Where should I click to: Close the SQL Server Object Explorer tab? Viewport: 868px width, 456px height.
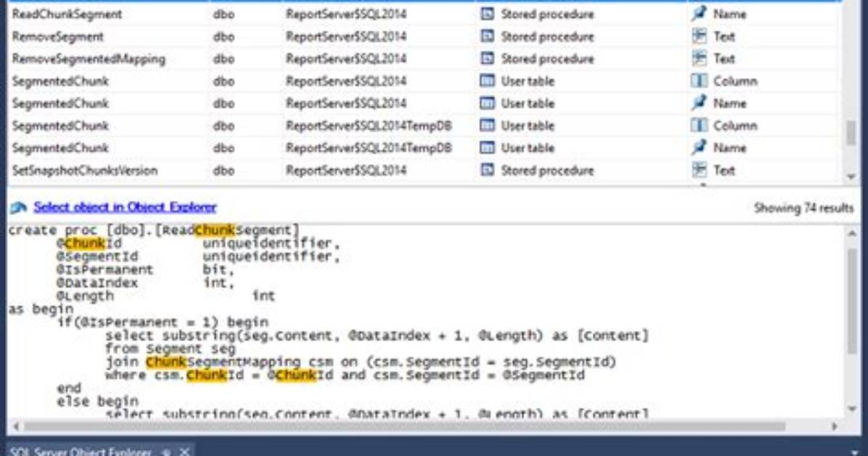185,452
